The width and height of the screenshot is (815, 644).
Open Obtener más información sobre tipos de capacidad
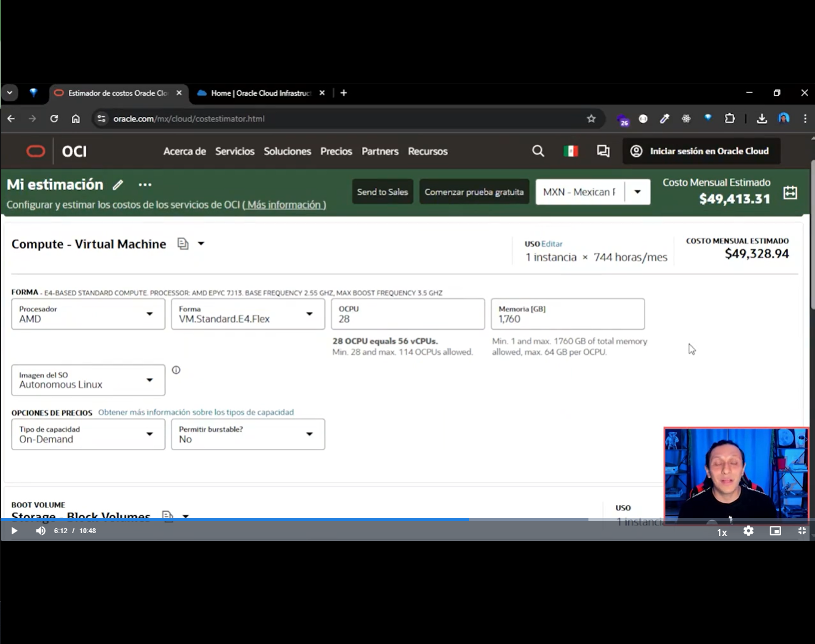[x=196, y=412]
